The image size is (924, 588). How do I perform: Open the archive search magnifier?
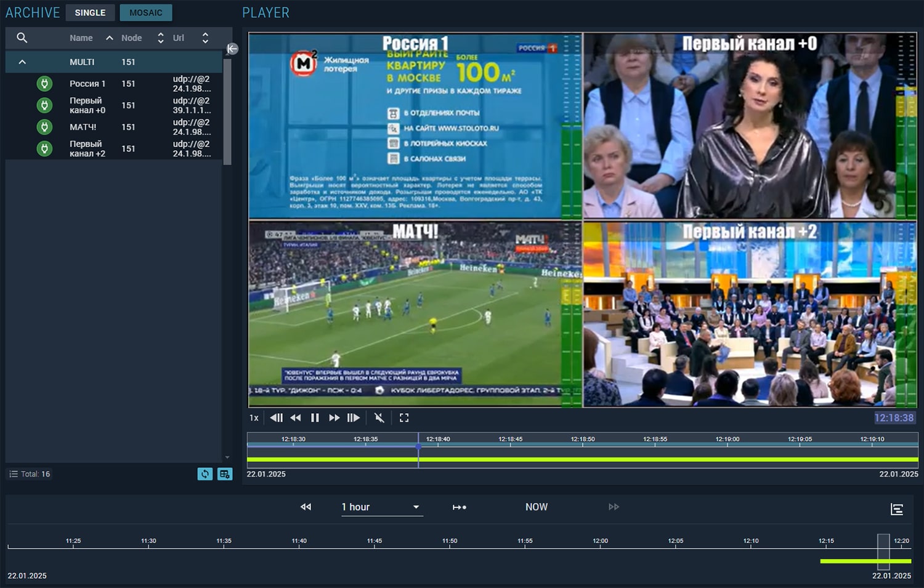pos(22,38)
